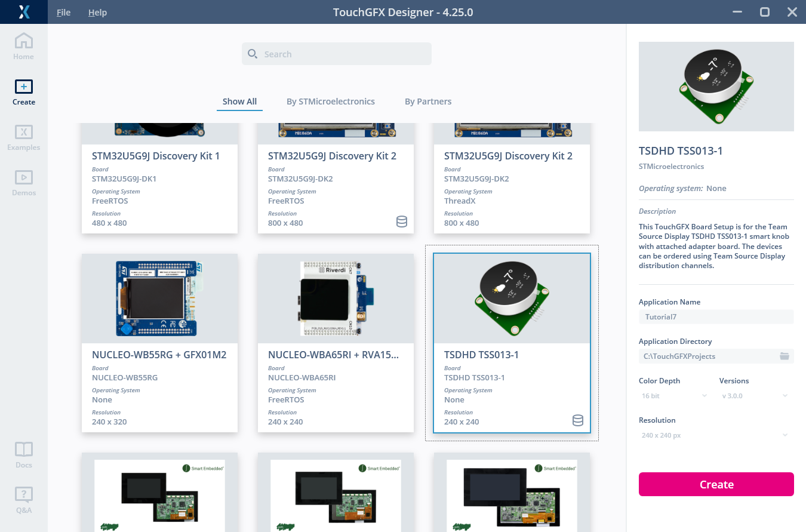This screenshot has height=532, width=806.
Task: Click the TouchGFX X logo
Action: pos(24,12)
